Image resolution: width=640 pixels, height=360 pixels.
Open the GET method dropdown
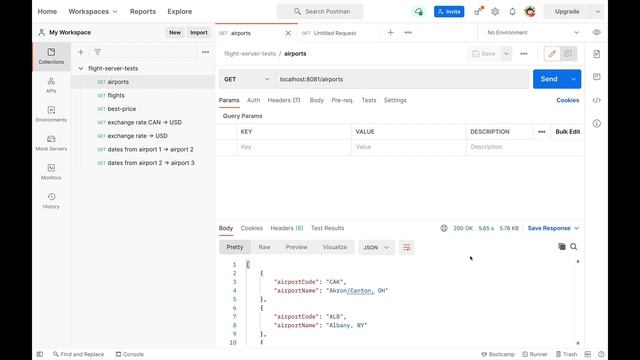247,79
